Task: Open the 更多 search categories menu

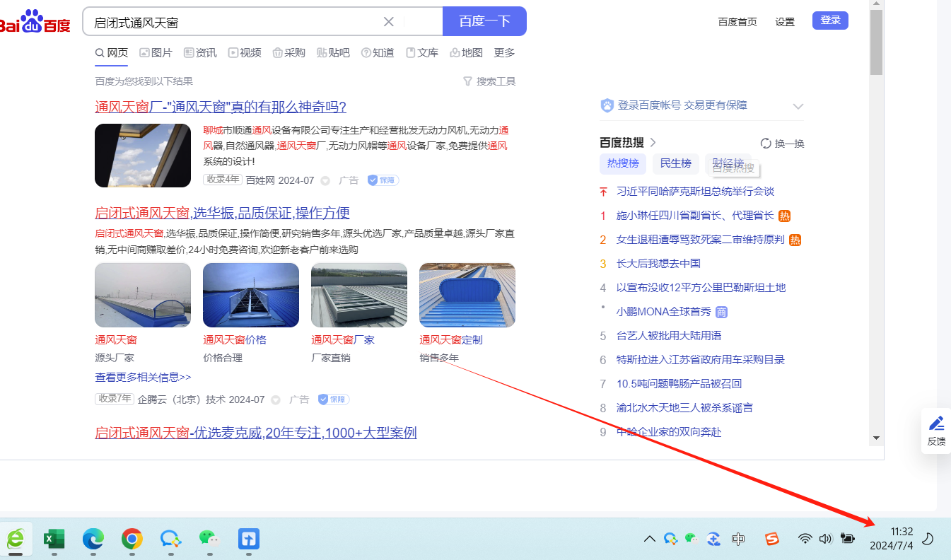Action: [x=504, y=52]
